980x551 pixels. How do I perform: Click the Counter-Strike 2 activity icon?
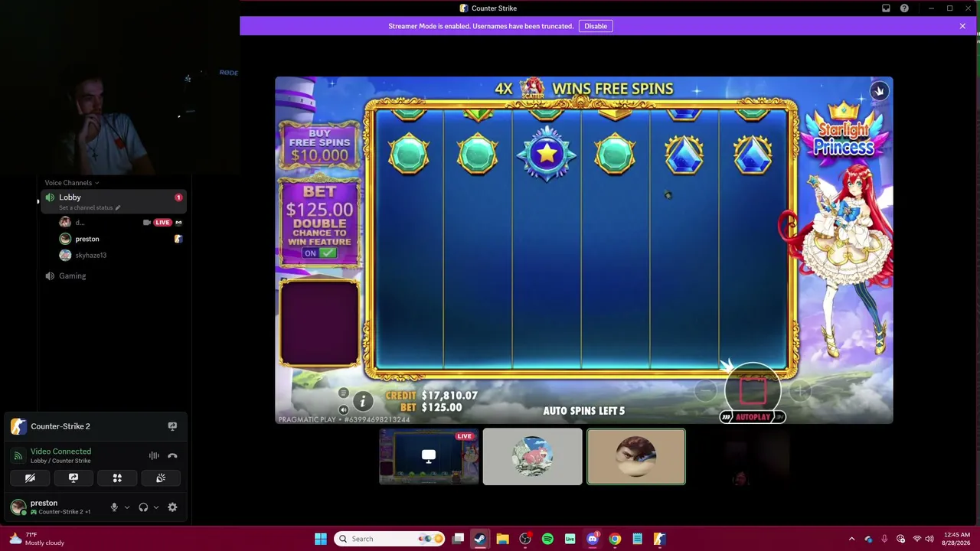click(x=18, y=426)
